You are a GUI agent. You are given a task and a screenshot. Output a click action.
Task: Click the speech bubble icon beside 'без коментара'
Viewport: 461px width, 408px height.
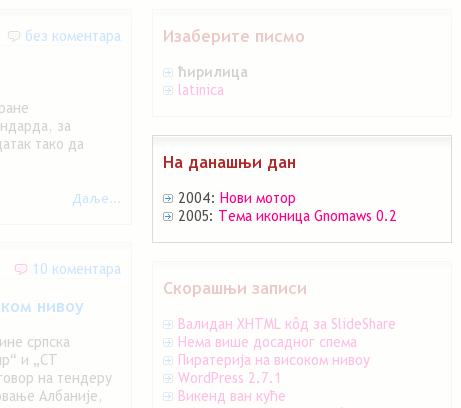(x=14, y=36)
